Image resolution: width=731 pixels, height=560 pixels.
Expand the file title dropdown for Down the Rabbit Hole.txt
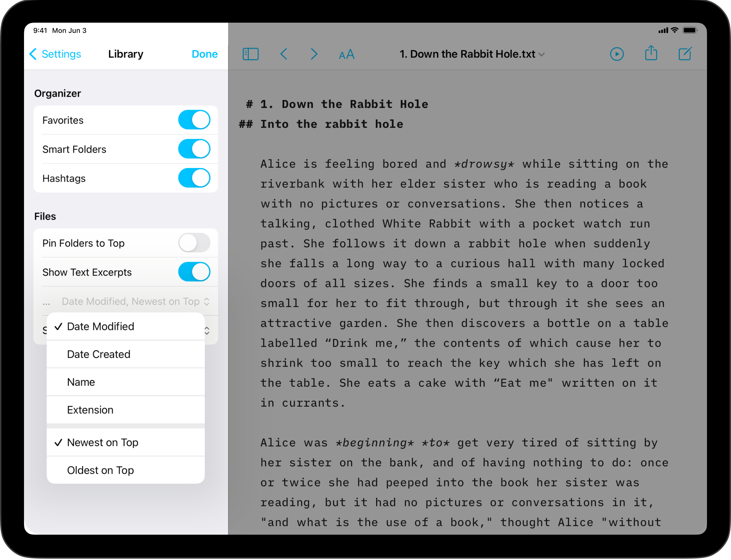(x=542, y=54)
